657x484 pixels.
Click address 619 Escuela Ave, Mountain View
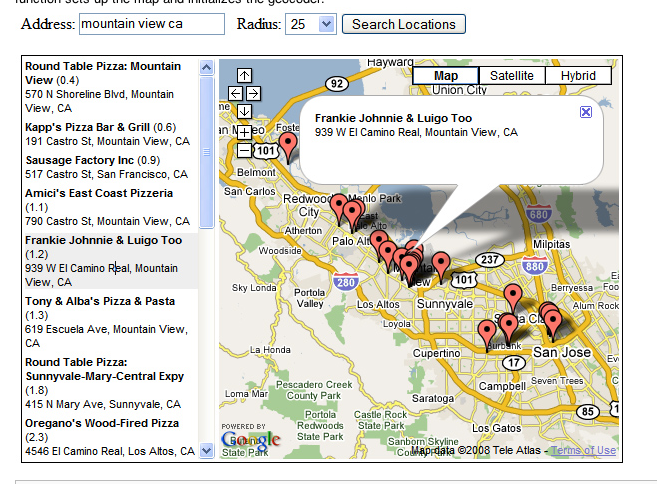point(106,336)
